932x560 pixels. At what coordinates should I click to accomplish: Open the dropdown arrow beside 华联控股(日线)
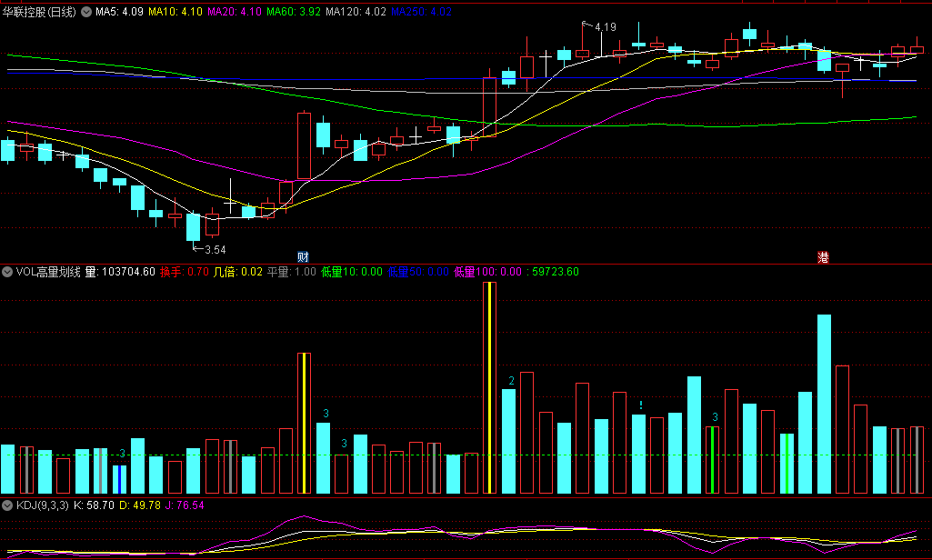(x=86, y=11)
